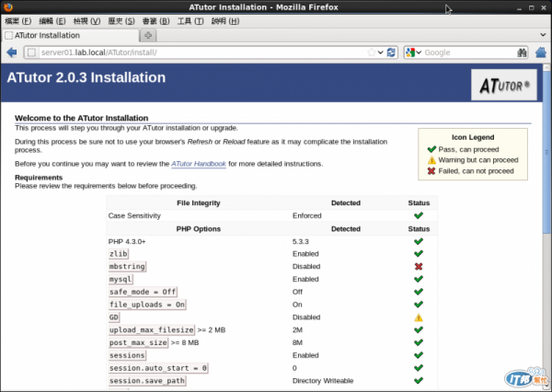Open the URL history dropdown arrow

pos(381,52)
